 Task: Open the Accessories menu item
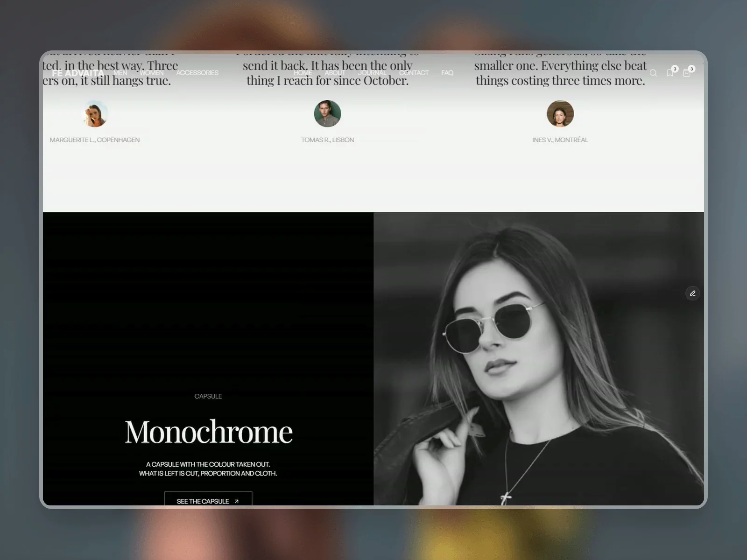tap(197, 73)
